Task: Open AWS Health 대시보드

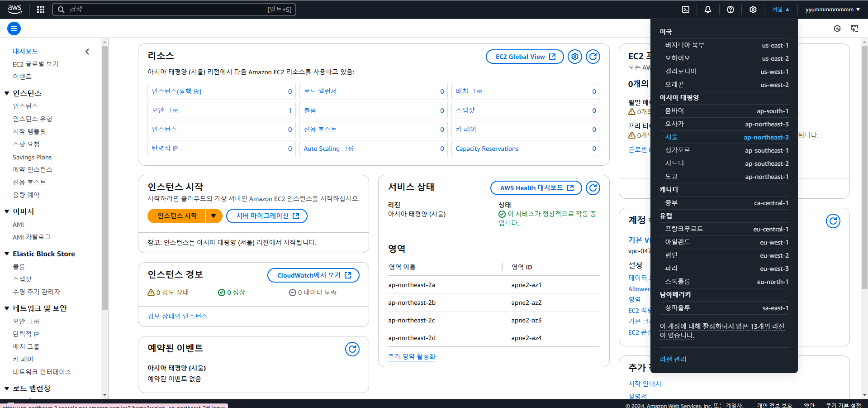Action: click(536, 188)
